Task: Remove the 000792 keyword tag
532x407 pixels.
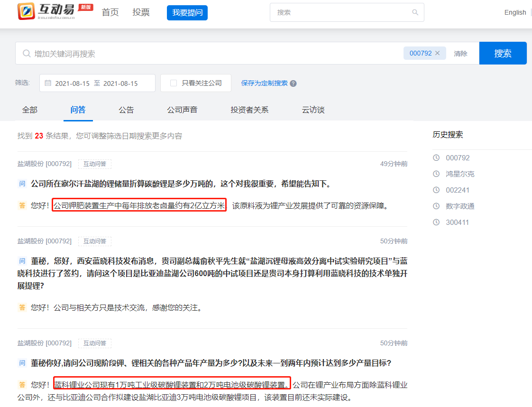Action: point(437,53)
